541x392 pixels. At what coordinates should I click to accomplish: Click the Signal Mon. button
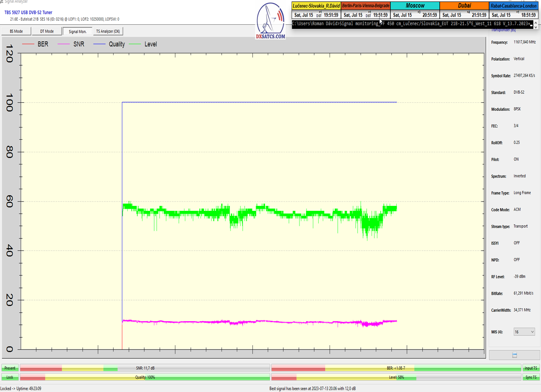78,31
